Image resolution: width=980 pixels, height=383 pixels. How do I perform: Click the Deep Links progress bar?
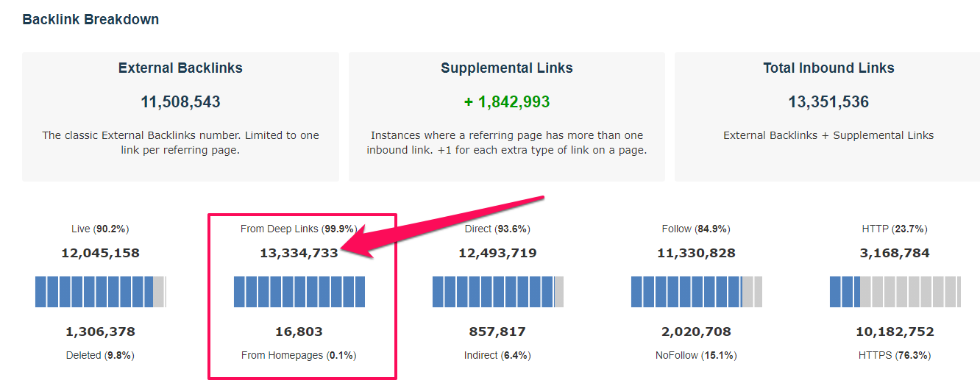tap(299, 292)
